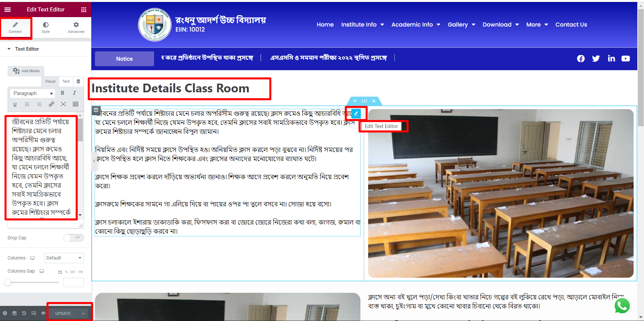Open responsive mode for Columns
The width and height of the screenshot is (644, 321).
click(33, 258)
